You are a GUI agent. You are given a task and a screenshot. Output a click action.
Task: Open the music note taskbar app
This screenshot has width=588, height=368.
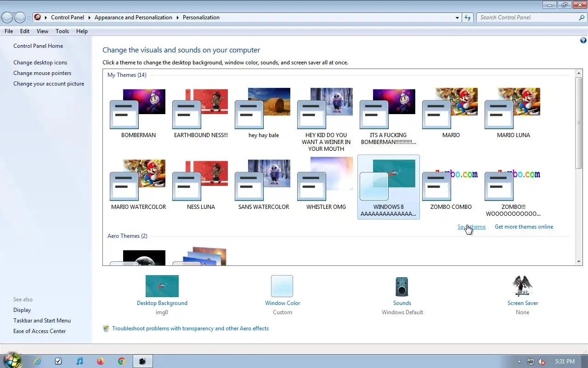(x=79, y=361)
